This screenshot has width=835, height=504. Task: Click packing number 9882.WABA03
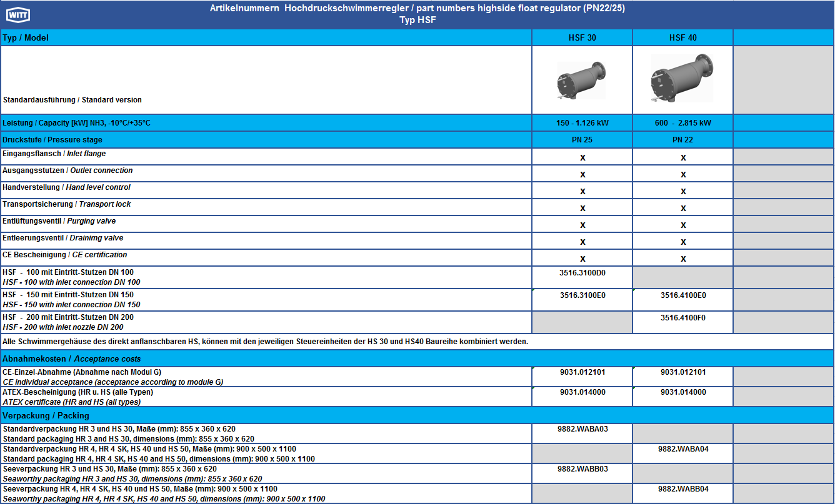tap(582, 429)
